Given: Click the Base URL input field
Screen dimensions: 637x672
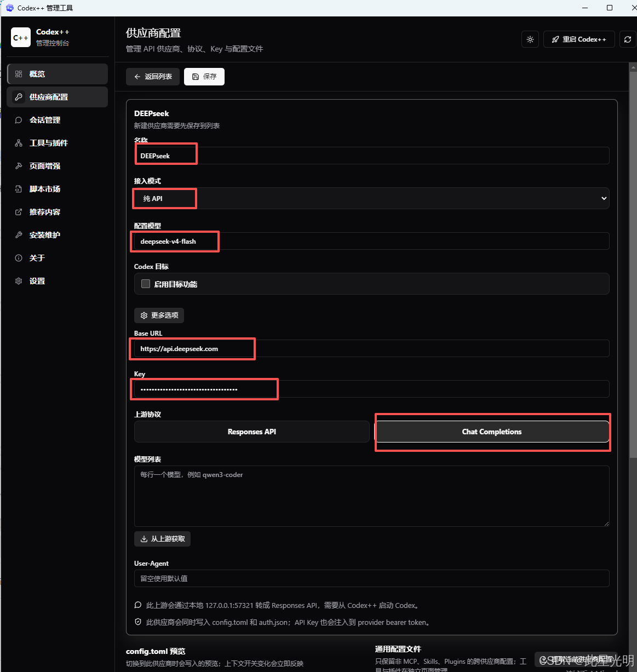Looking at the screenshot, I should tap(371, 348).
